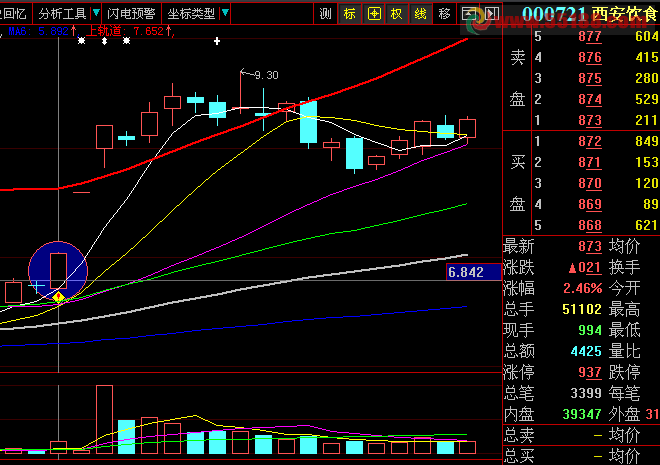Click buy level 3 price 870

(590, 183)
